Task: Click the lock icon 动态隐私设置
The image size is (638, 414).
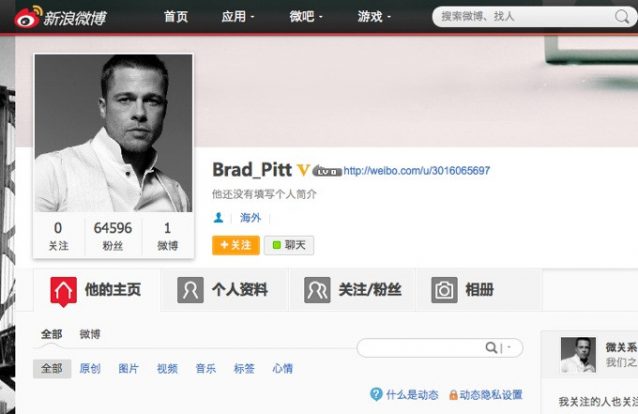Action: pyautogui.click(x=453, y=394)
